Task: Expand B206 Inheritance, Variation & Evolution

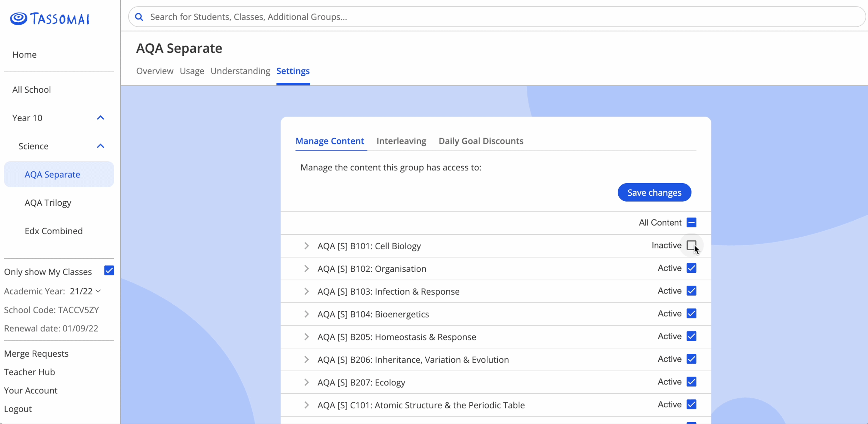Action: click(x=306, y=359)
